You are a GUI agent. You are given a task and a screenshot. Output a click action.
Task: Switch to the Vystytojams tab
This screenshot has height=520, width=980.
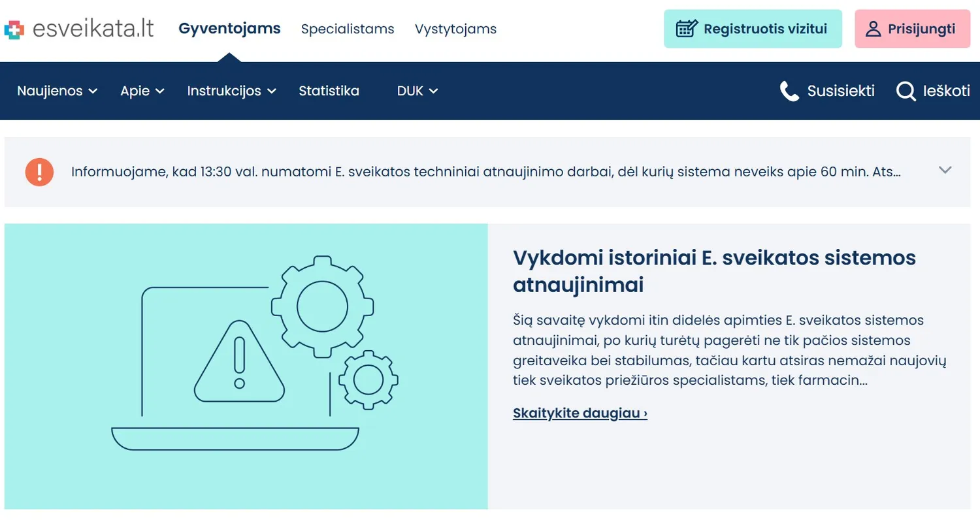(x=455, y=29)
